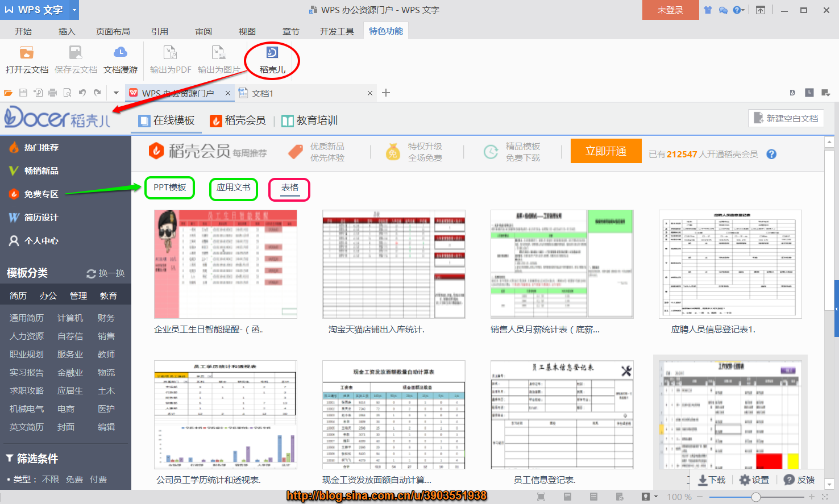Click the page scroll-down arrow on the right
839x504 pixels.
tap(829, 484)
